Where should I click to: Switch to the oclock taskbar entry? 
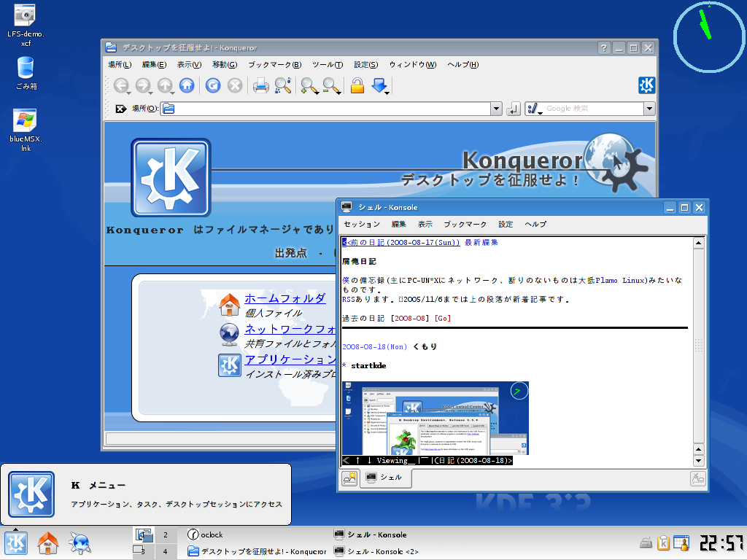205,534
